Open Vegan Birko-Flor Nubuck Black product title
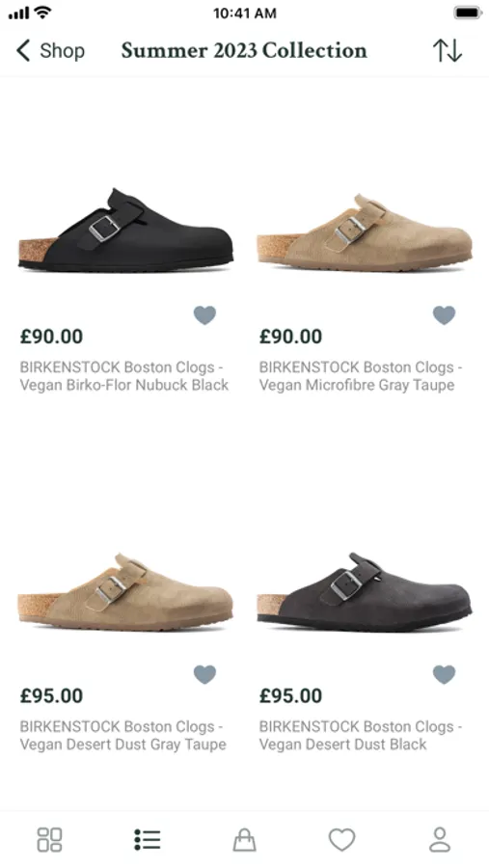489x868 pixels. coord(124,376)
